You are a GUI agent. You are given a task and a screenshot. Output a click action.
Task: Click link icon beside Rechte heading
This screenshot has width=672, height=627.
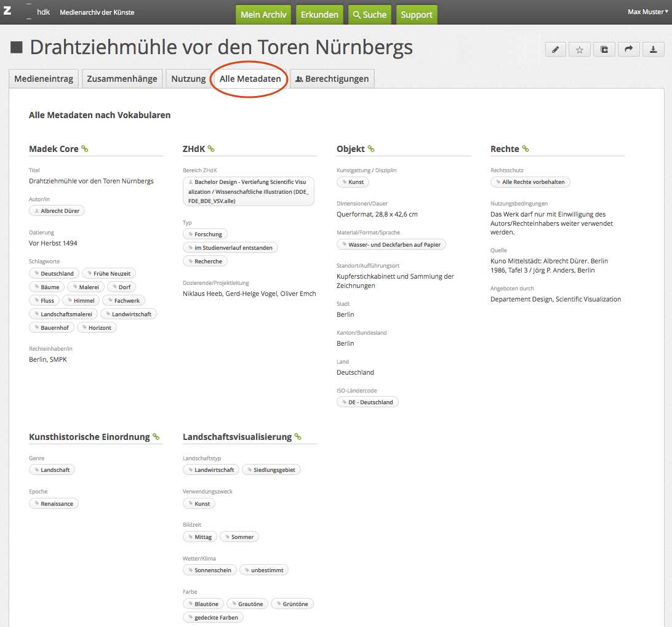coord(526,149)
